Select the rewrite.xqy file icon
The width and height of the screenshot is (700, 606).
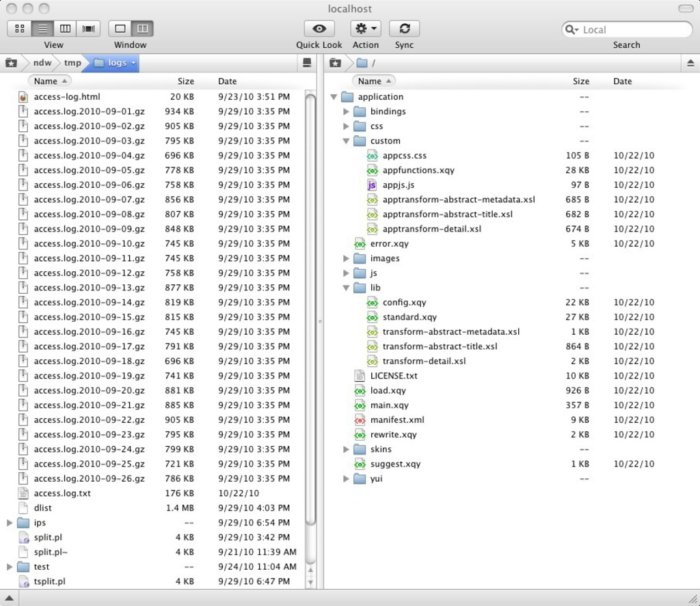(x=360, y=435)
